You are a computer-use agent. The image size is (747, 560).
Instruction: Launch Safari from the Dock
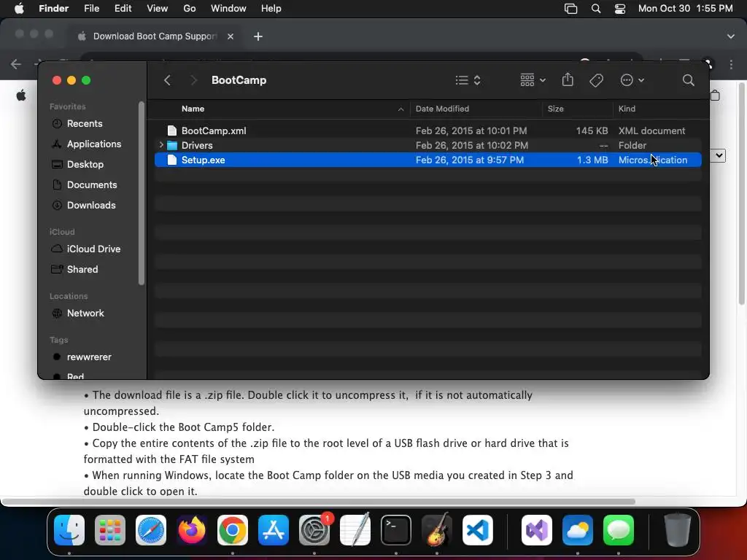point(151,530)
